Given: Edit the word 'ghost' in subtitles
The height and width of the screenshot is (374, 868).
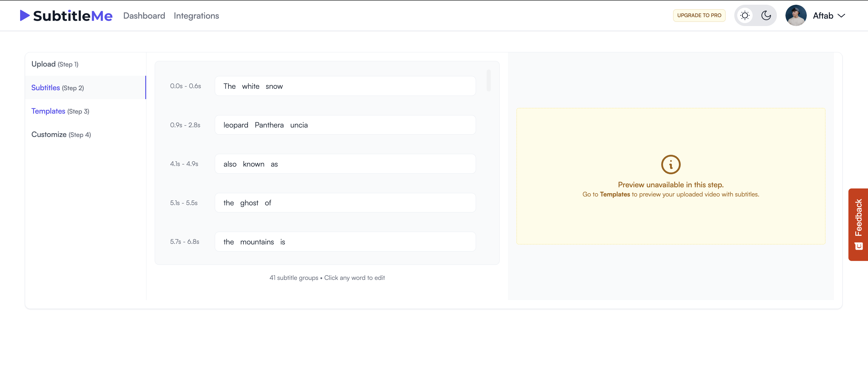Looking at the screenshot, I should click(249, 202).
